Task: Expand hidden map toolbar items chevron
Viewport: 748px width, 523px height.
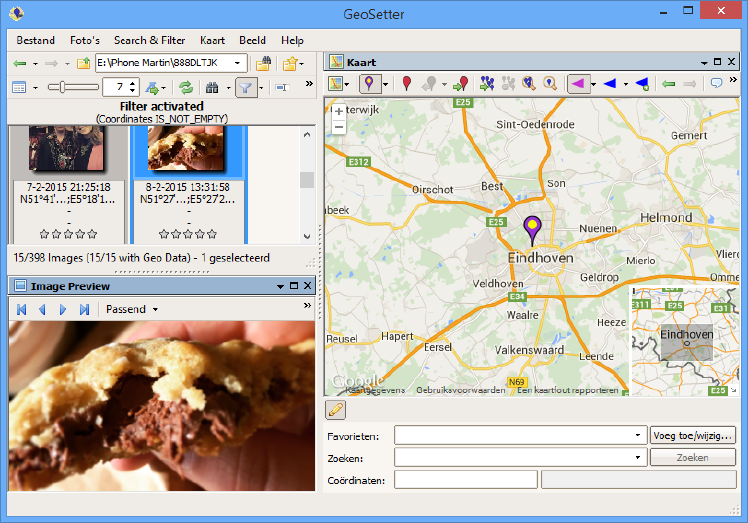Action: pos(733,80)
